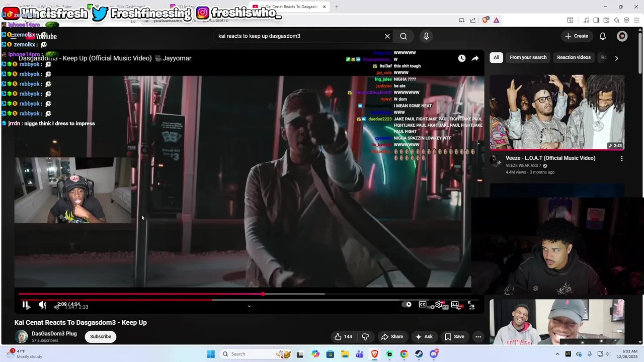Image resolution: width=644 pixels, height=362 pixels.
Task: Open Leo AI sparkle icon
Action: (x=616, y=20)
